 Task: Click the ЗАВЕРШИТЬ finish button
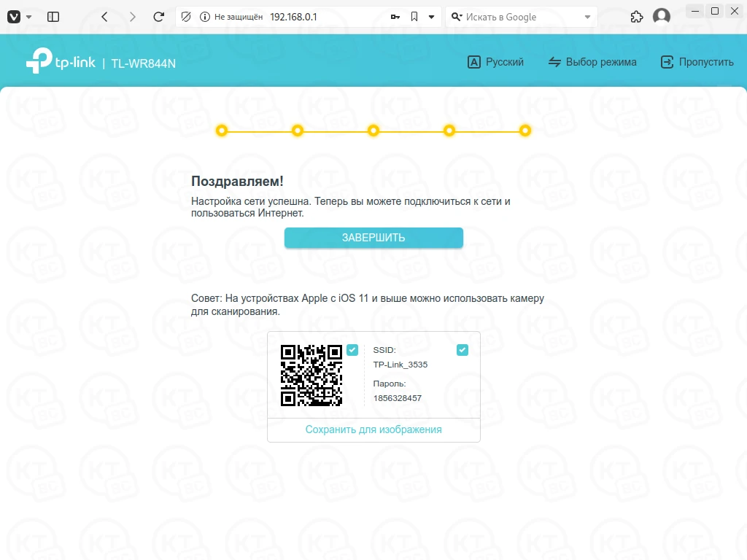tap(373, 238)
